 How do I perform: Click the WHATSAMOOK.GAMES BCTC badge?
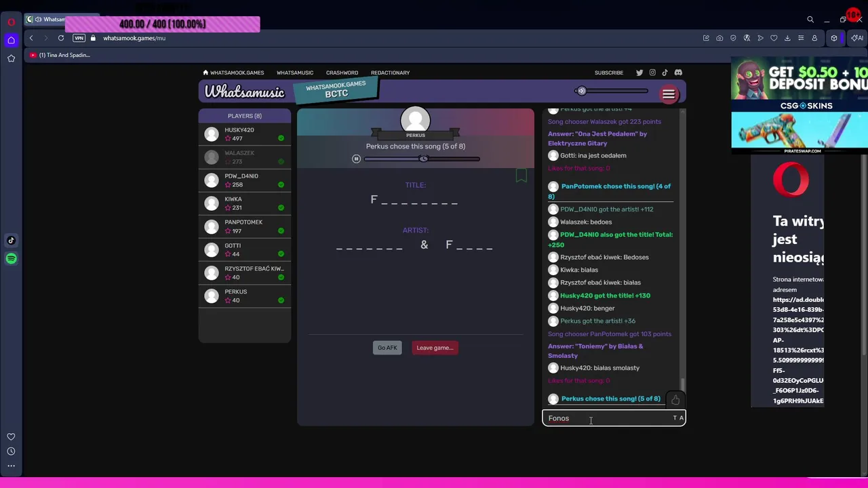click(x=336, y=89)
